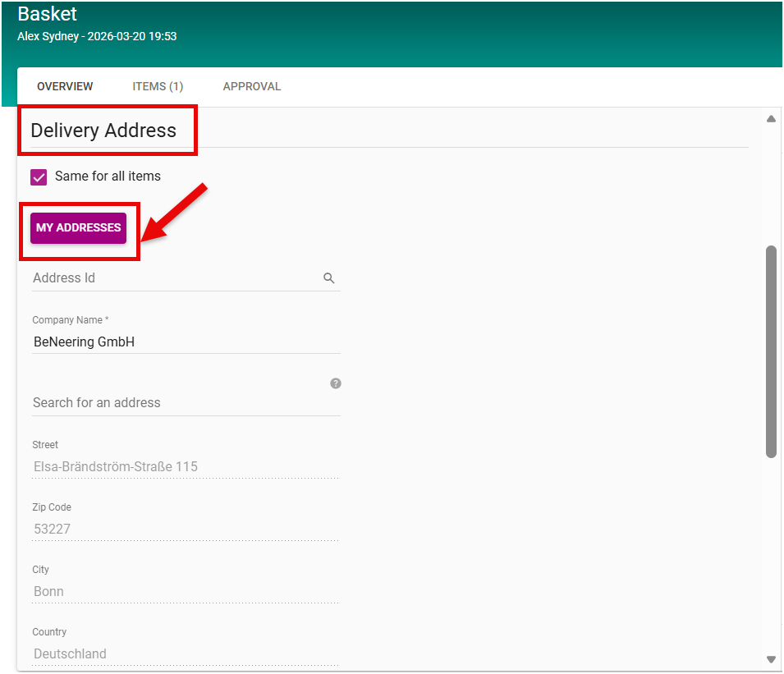This screenshot has width=784, height=674.
Task: Click the Basket page title
Action: pos(47,14)
